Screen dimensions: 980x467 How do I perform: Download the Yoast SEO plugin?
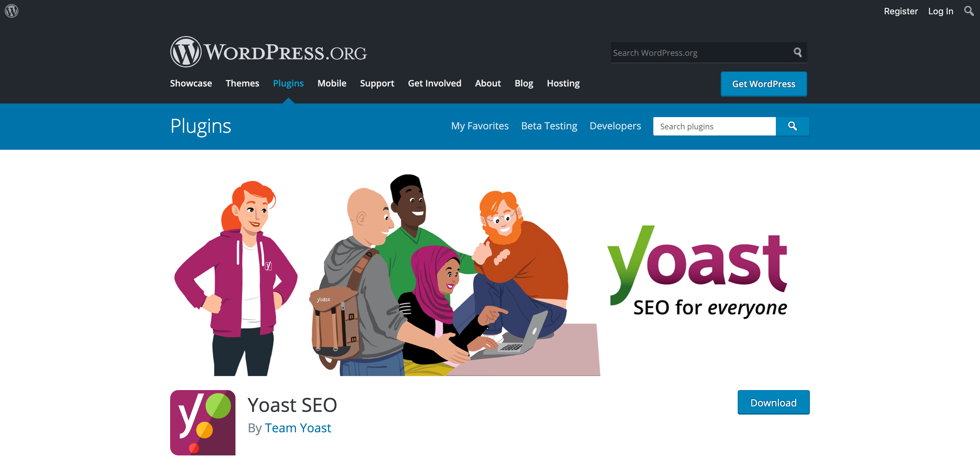773,402
